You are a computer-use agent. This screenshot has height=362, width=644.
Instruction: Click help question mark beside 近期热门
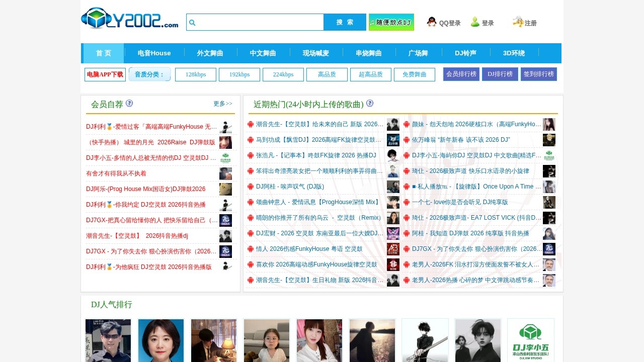click(370, 103)
